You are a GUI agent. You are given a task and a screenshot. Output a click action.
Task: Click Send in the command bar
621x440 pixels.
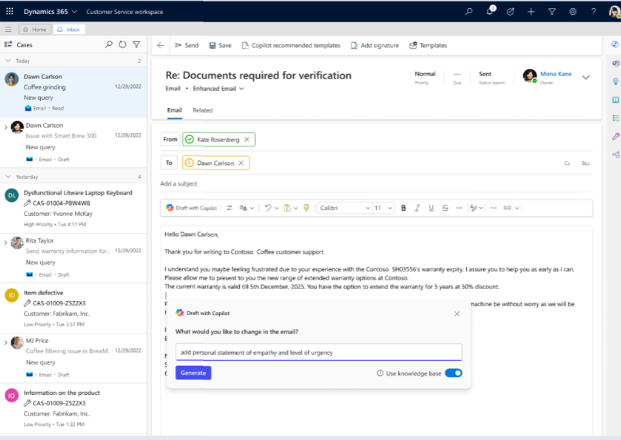tap(187, 45)
